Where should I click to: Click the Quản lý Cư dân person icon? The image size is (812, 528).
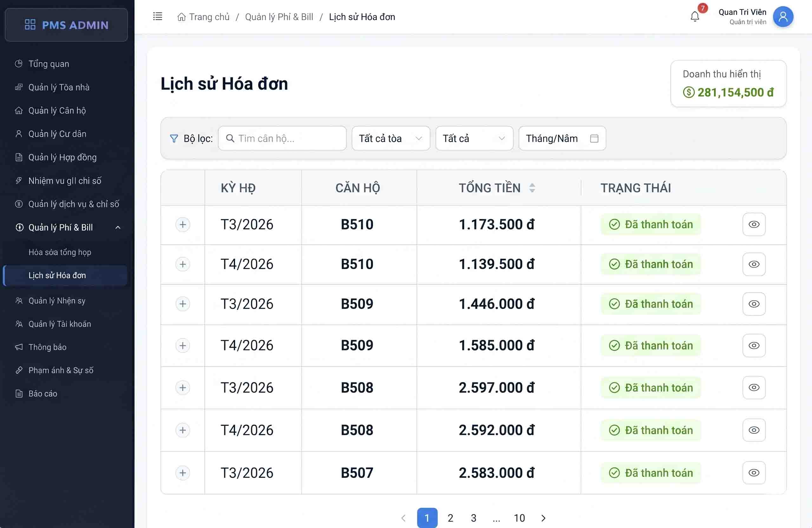point(19,134)
